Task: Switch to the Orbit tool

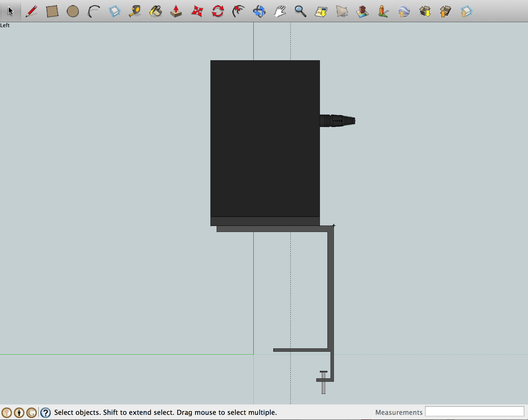Action: coord(259,11)
